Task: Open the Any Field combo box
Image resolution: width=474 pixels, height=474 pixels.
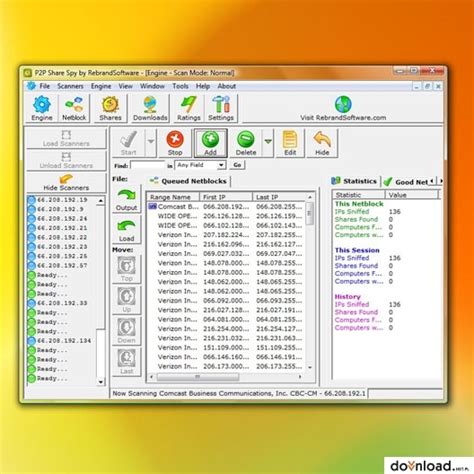Action: coord(200,165)
